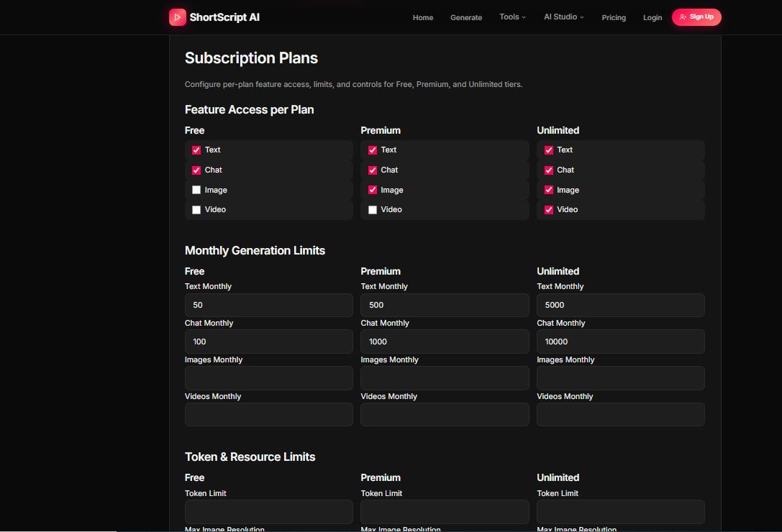The width and height of the screenshot is (782, 532).
Task: Navigate to the Pricing page
Action: point(613,18)
